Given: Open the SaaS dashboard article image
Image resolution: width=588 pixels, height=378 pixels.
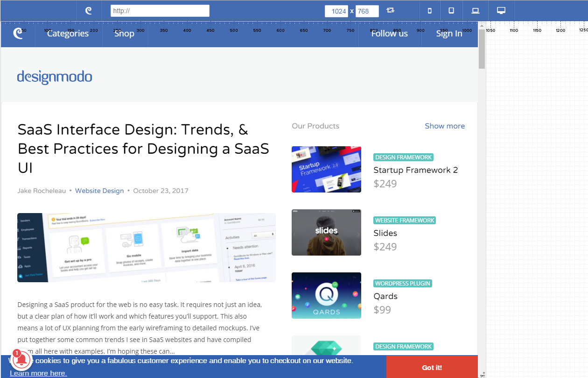Looking at the screenshot, I should 147,248.
